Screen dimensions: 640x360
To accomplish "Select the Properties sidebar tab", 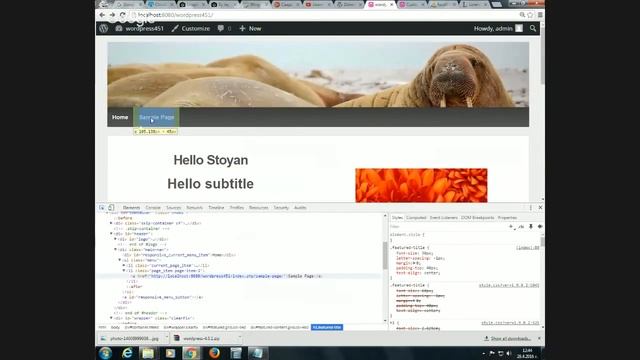I will pos(507,218).
